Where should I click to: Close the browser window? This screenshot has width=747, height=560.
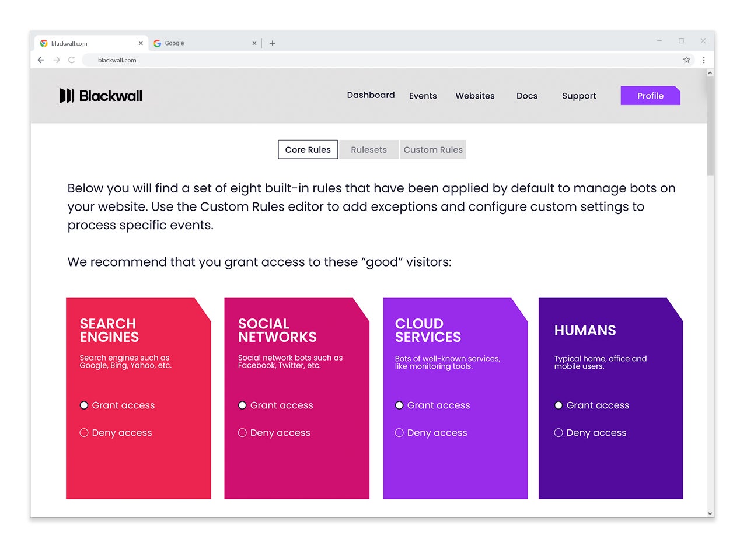coord(703,41)
